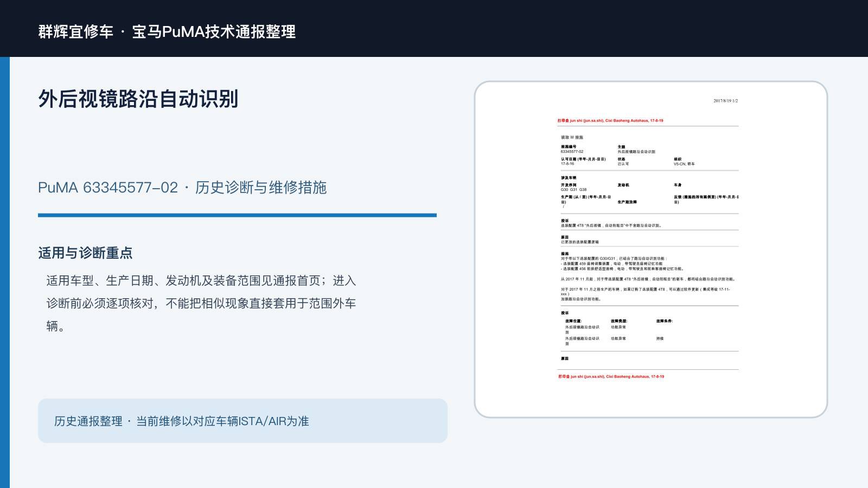Click the PuMA 63345577-02 subtitle line
868x488 pixels.
tap(182, 188)
